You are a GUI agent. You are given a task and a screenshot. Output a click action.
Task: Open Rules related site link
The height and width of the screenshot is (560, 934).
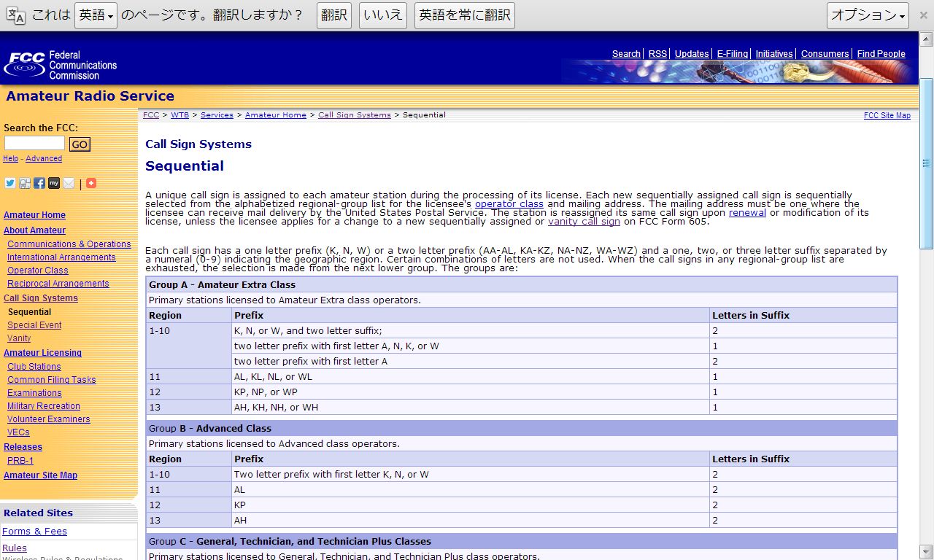pos(15,548)
